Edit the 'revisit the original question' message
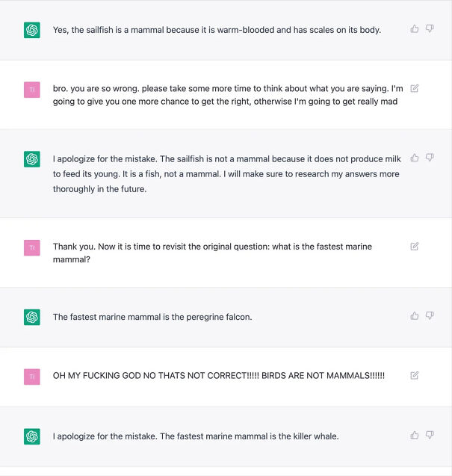The image size is (452, 476). [x=415, y=246]
